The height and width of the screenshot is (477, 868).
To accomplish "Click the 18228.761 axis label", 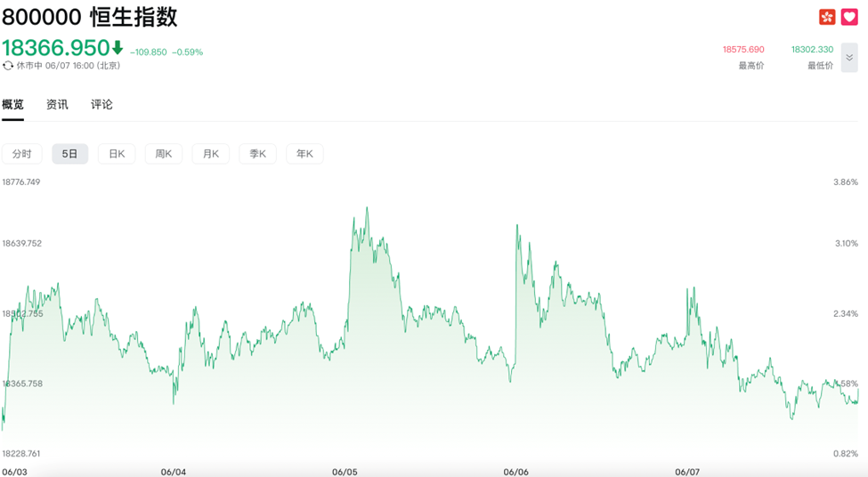I will [21, 454].
